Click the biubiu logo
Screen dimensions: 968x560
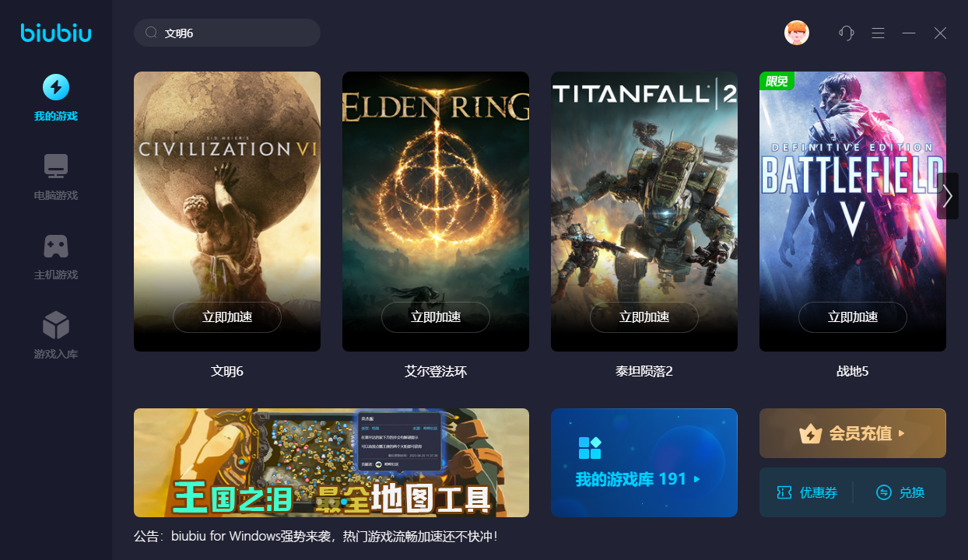point(56,33)
